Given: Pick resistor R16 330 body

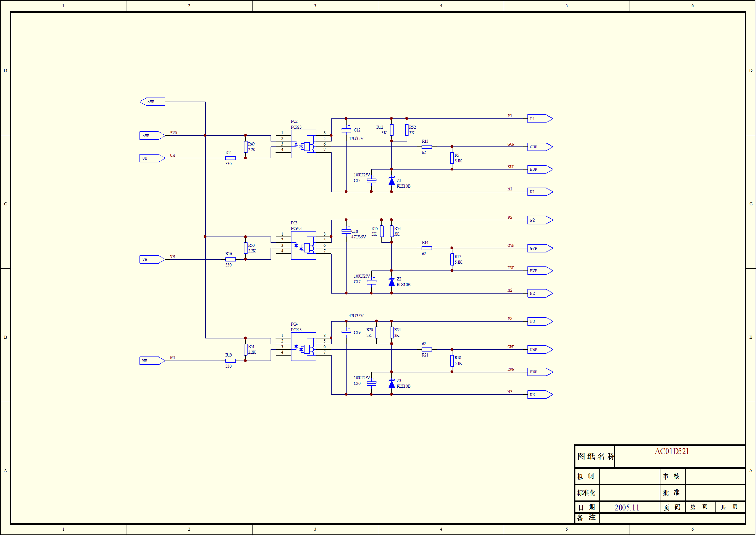Looking at the screenshot, I should [230, 259].
